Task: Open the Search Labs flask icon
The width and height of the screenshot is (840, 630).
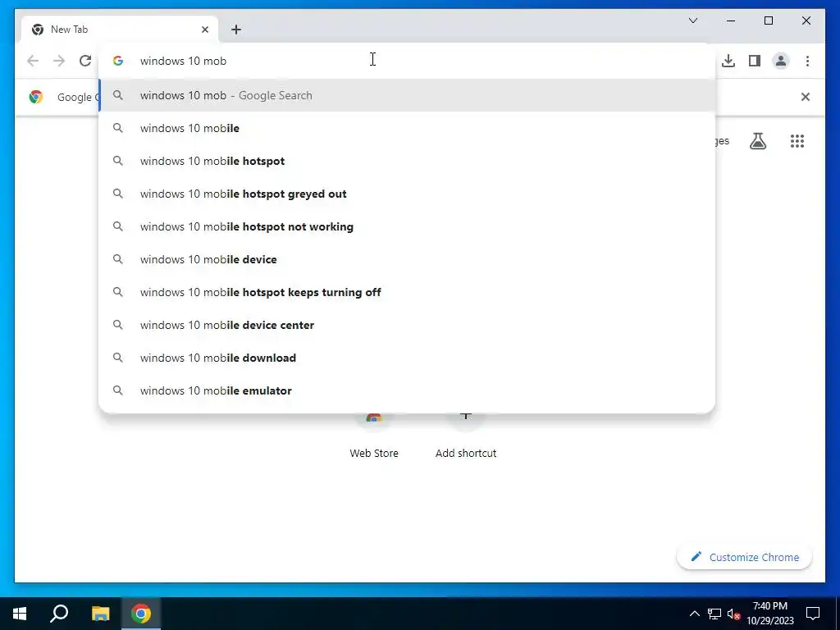Action: (757, 141)
